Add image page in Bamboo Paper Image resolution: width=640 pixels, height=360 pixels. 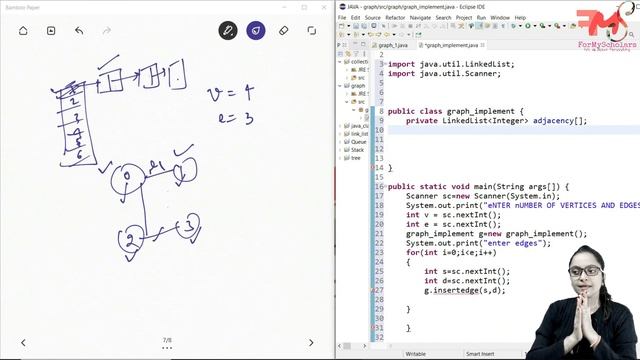[x=51, y=31]
